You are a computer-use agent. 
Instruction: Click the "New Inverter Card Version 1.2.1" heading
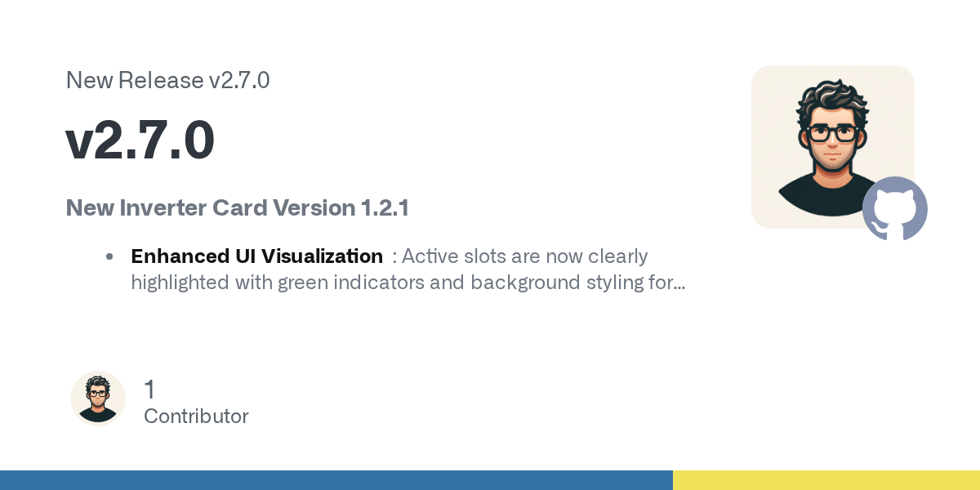(x=237, y=208)
